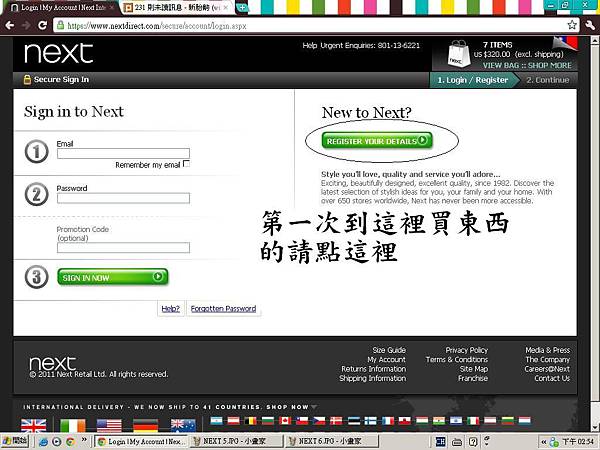The width and height of the screenshot is (600, 450).
Task: Click the Next logo in the header
Action: (59, 53)
